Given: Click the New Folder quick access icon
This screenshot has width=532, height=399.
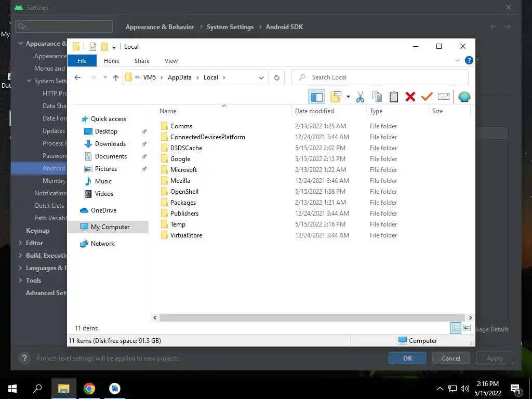Looking at the screenshot, I should click(x=104, y=46).
